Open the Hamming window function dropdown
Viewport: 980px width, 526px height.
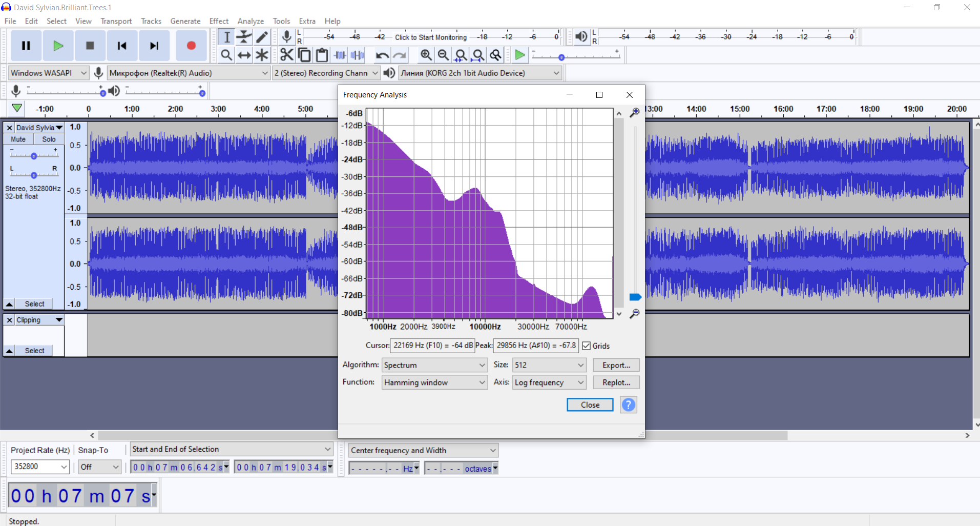[434, 382]
